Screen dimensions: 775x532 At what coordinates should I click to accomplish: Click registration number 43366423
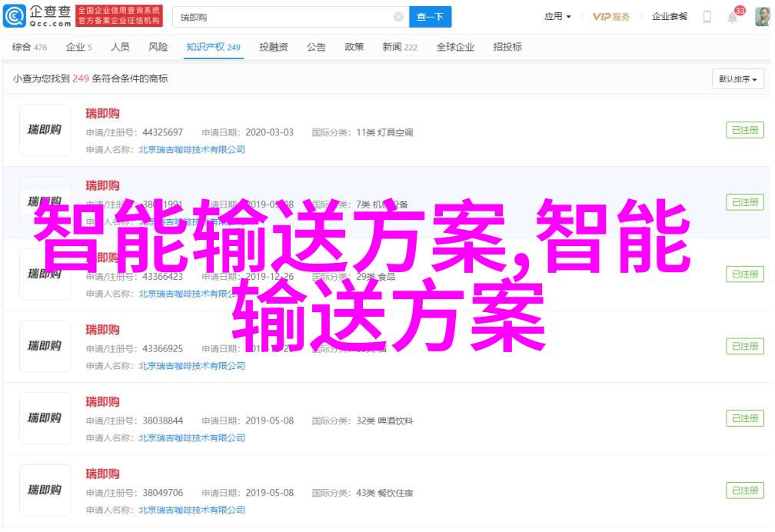click(163, 277)
